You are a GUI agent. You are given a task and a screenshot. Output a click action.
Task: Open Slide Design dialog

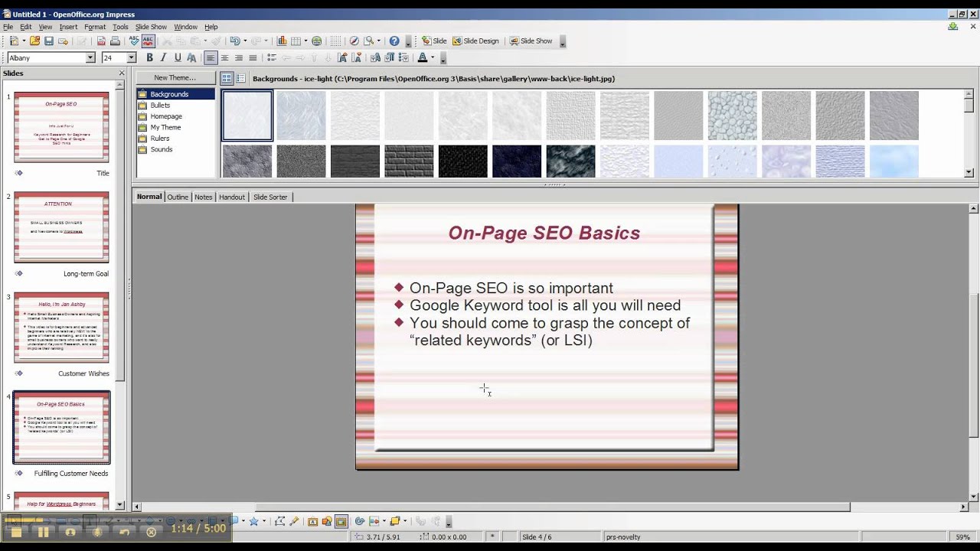coord(475,41)
